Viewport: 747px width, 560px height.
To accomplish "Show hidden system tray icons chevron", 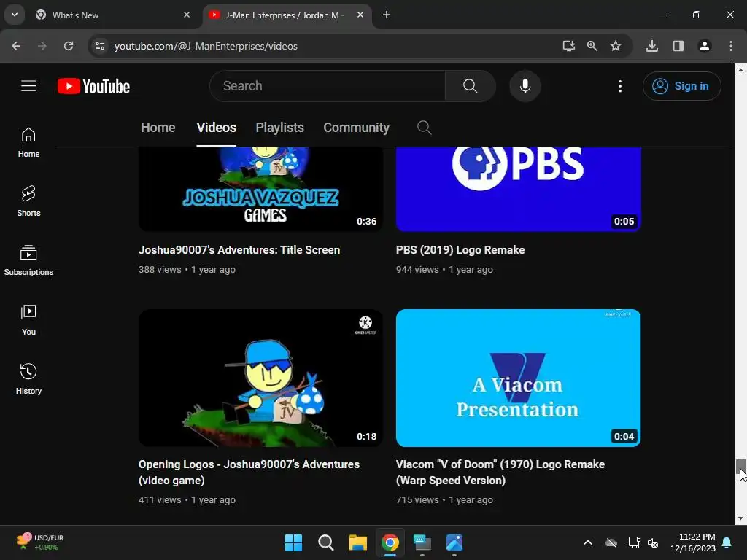I will coord(588,542).
